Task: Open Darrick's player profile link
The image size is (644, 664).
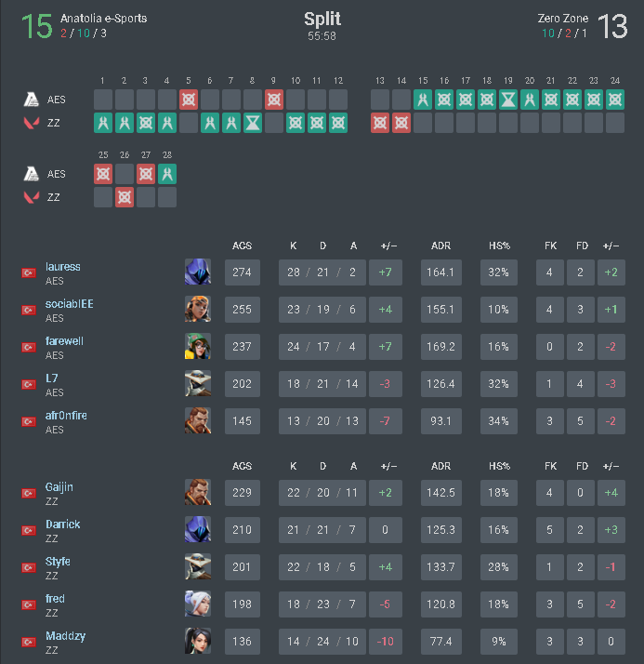Action: (x=63, y=525)
